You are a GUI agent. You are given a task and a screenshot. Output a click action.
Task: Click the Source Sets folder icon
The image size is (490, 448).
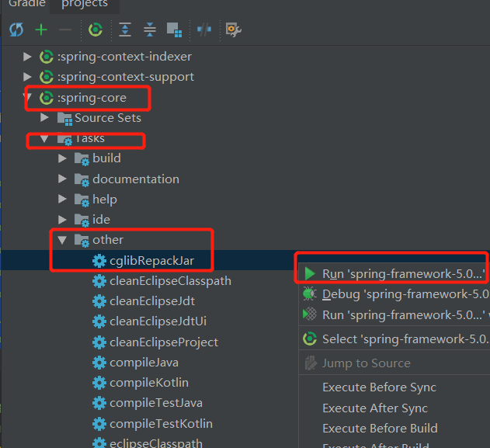pyautogui.click(x=64, y=119)
